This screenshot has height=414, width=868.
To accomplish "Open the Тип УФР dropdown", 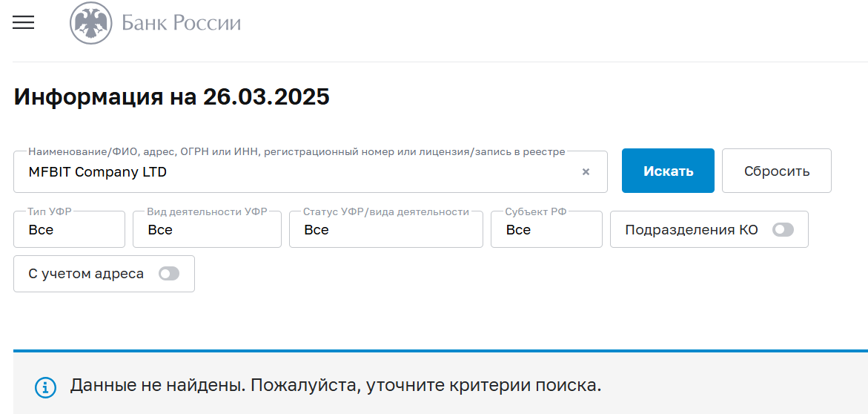I will 69,229.
